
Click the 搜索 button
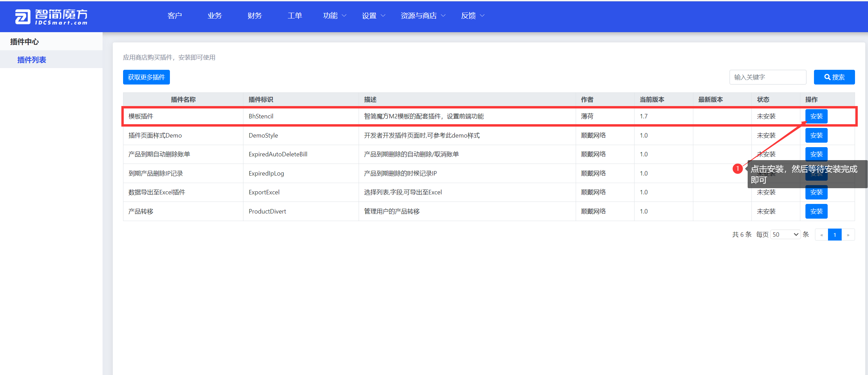pyautogui.click(x=834, y=77)
